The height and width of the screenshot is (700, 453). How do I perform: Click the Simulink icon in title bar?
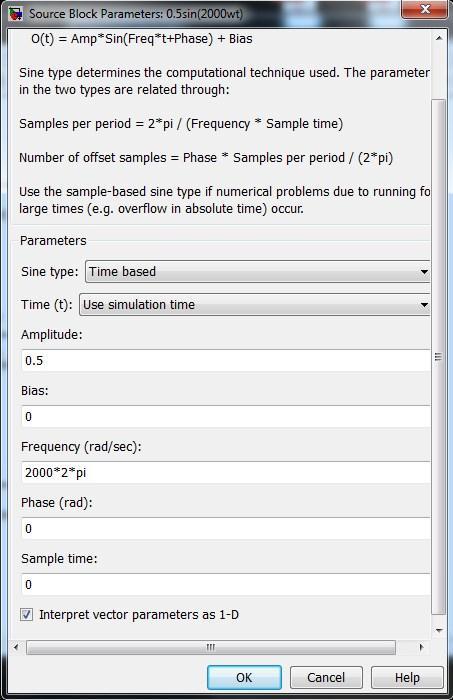(16, 13)
